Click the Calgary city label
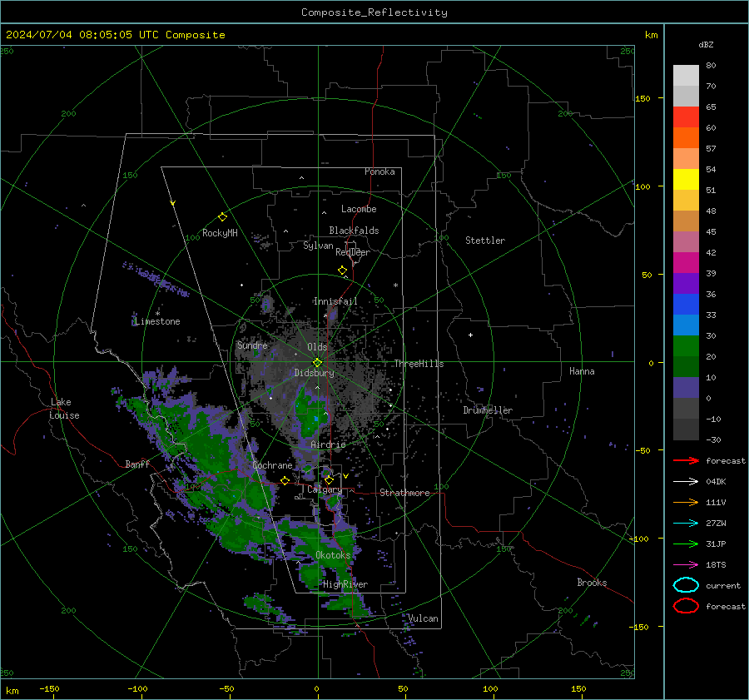Viewport: 749px width, 700px height. coord(325,489)
